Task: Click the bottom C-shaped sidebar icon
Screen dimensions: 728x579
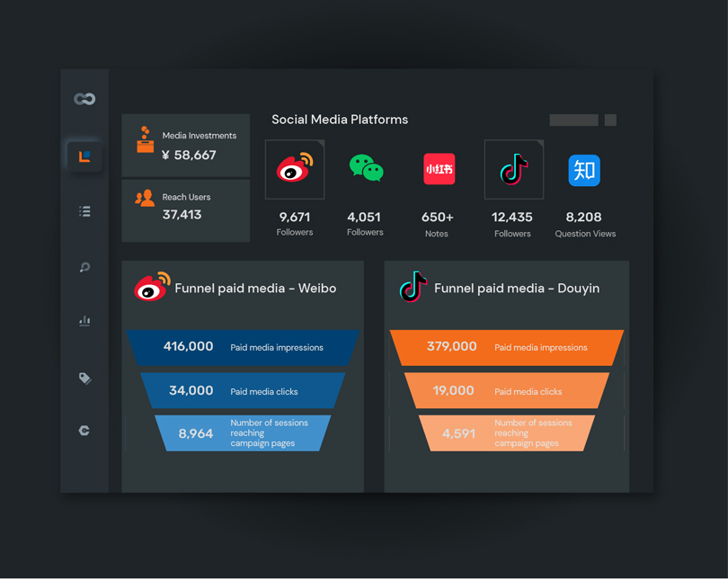Action: [x=84, y=431]
